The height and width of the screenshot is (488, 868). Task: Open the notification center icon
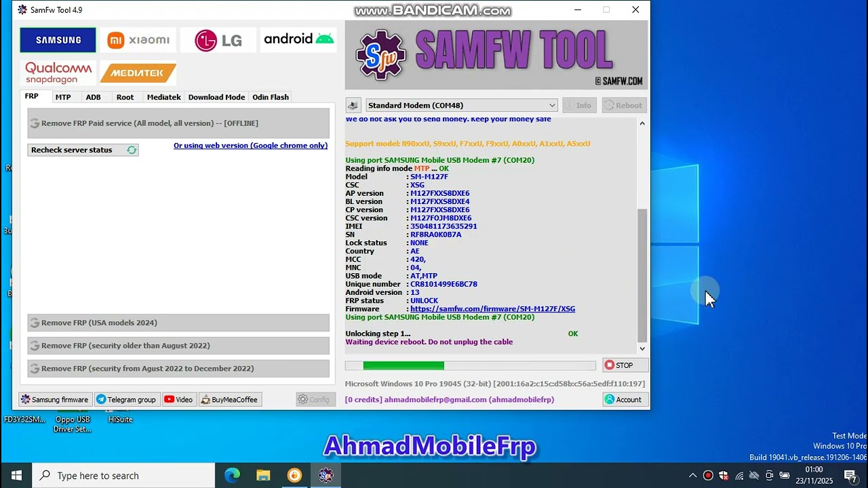[850, 476]
